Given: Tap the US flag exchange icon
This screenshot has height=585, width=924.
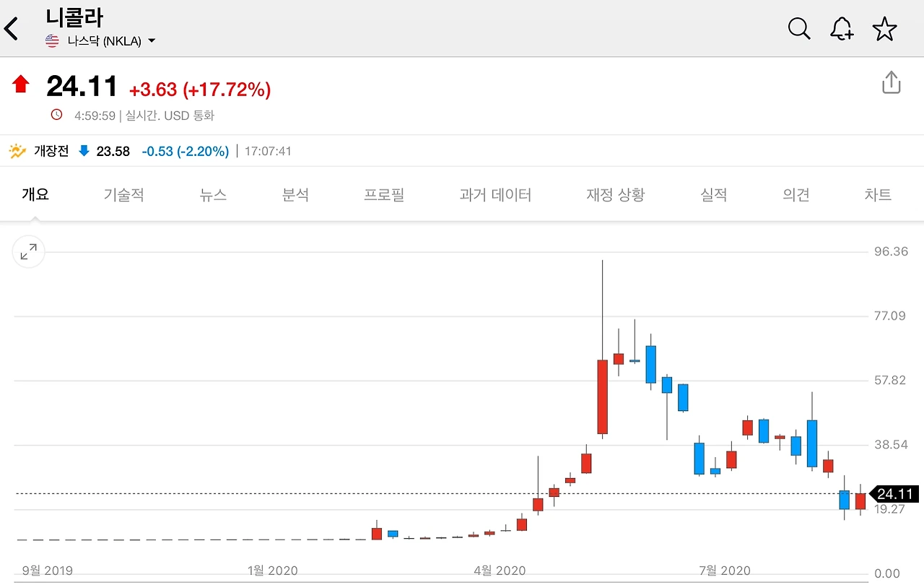Looking at the screenshot, I should click(x=52, y=41).
